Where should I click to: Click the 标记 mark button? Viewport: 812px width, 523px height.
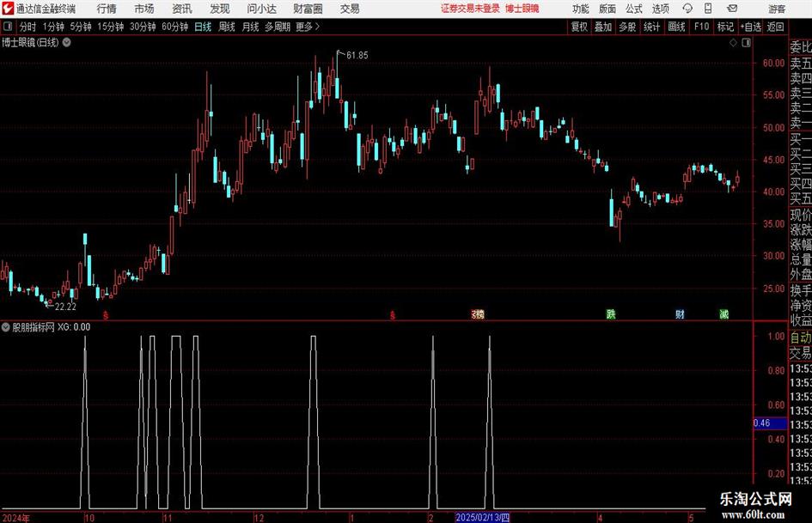tap(725, 27)
